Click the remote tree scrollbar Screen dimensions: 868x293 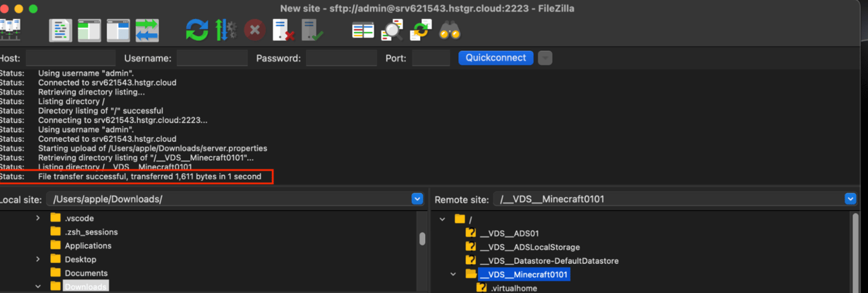(x=857, y=252)
